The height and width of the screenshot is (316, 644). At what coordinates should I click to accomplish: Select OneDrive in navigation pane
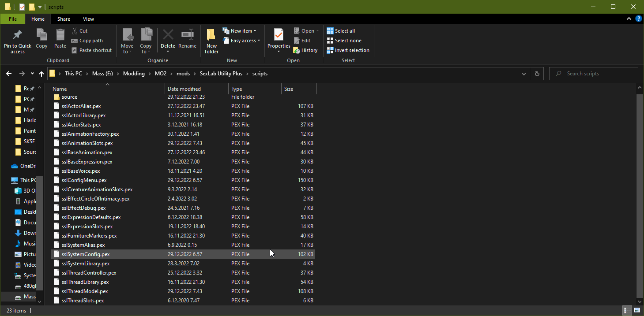coord(23,166)
